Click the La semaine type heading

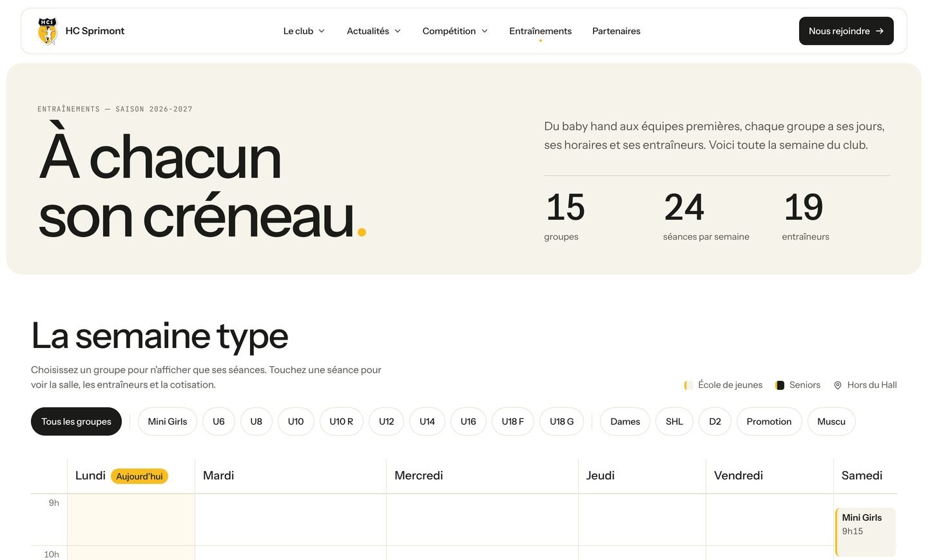pos(160,336)
